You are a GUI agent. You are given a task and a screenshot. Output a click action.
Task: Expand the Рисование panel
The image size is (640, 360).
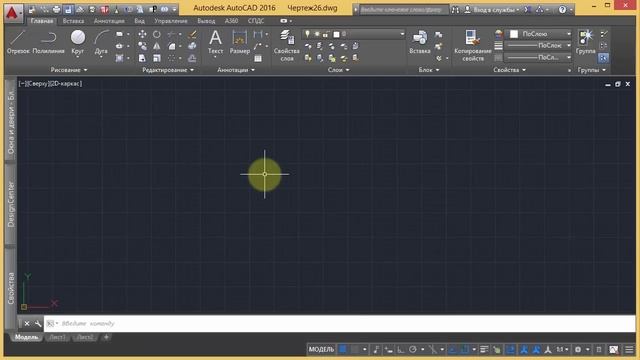tap(69, 70)
